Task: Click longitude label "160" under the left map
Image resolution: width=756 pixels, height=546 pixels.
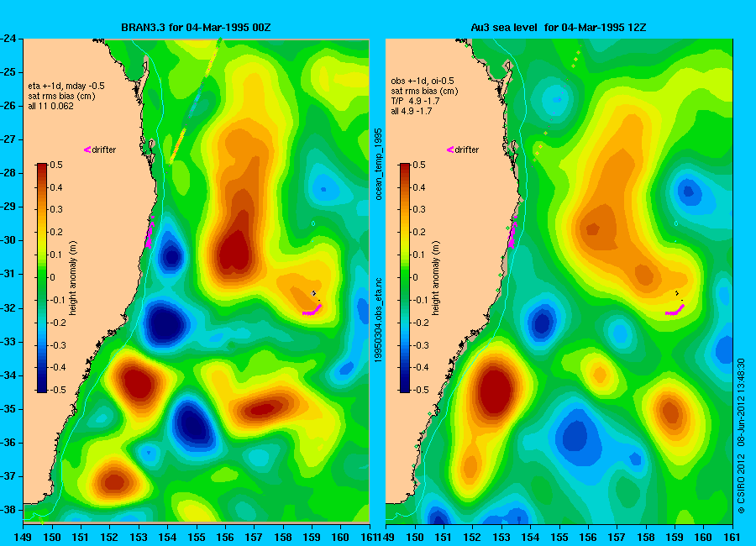Action: (x=340, y=538)
